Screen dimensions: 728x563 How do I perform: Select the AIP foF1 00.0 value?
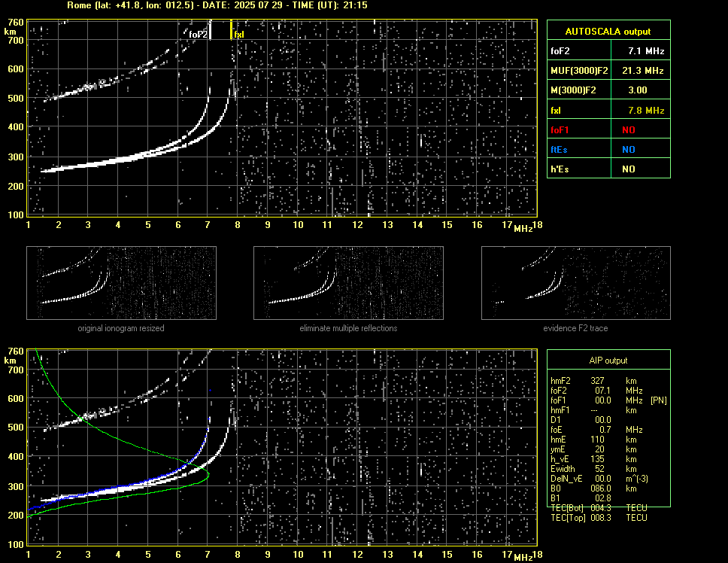[x=602, y=400]
